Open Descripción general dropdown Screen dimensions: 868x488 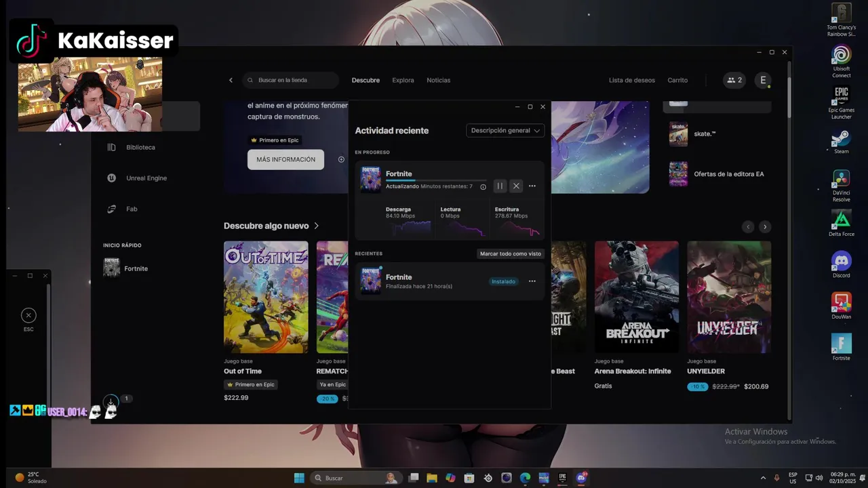click(505, 130)
